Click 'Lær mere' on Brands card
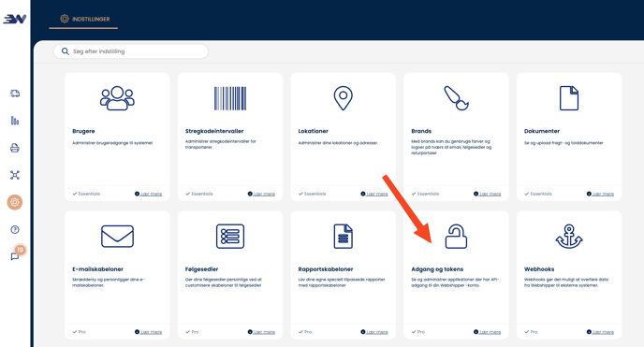This screenshot has width=644, height=347. 487,194
